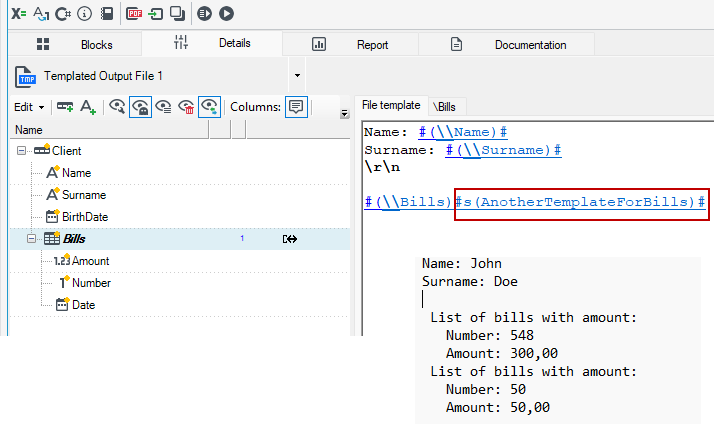Click the TMP file icon
The height and width of the screenshot is (424, 714).
(x=25, y=77)
